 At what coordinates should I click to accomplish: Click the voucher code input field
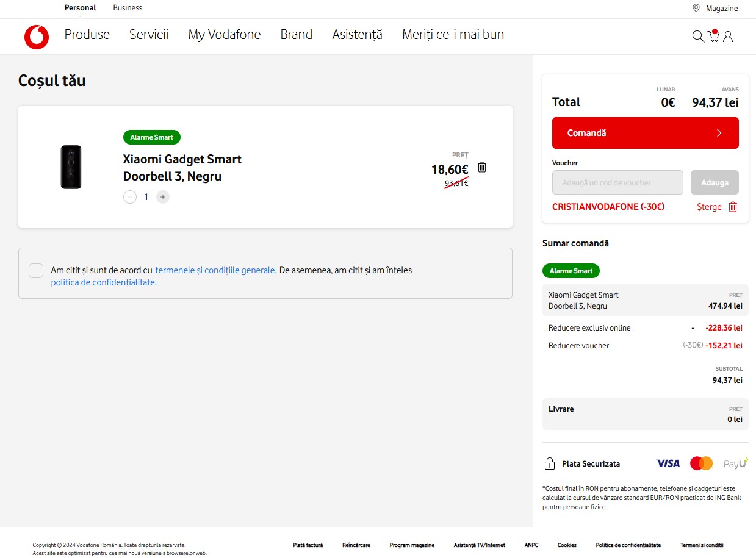click(x=617, y=182)
